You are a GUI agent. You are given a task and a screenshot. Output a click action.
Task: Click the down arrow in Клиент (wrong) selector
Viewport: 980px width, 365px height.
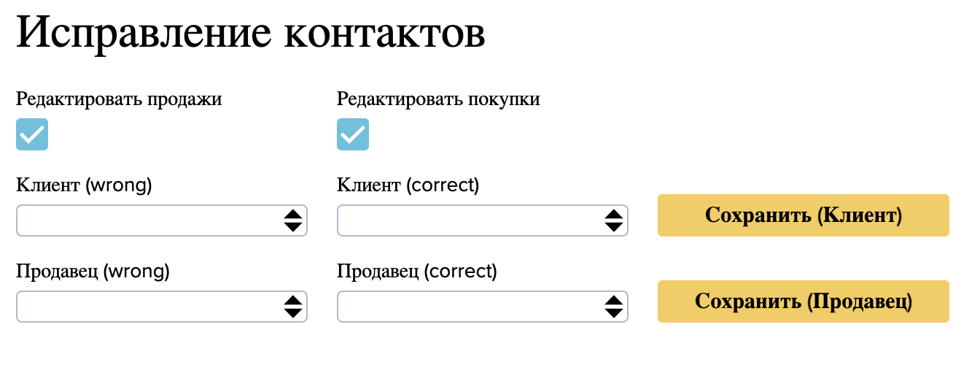point(292,227)
